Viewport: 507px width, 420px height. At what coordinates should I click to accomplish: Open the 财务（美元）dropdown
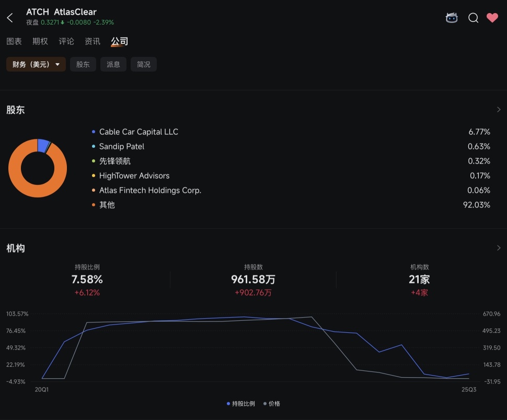[36, 64]
